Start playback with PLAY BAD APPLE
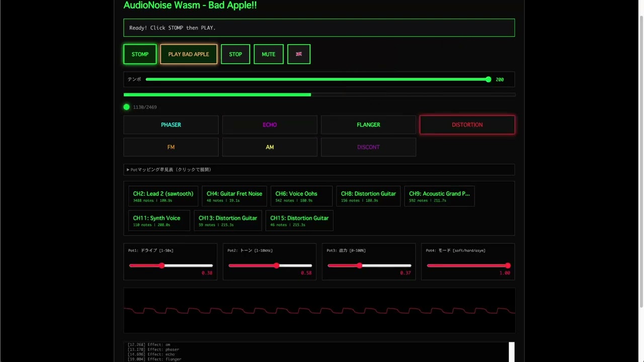This screenshot has width=644, height=362. click(x=189, y=54)
